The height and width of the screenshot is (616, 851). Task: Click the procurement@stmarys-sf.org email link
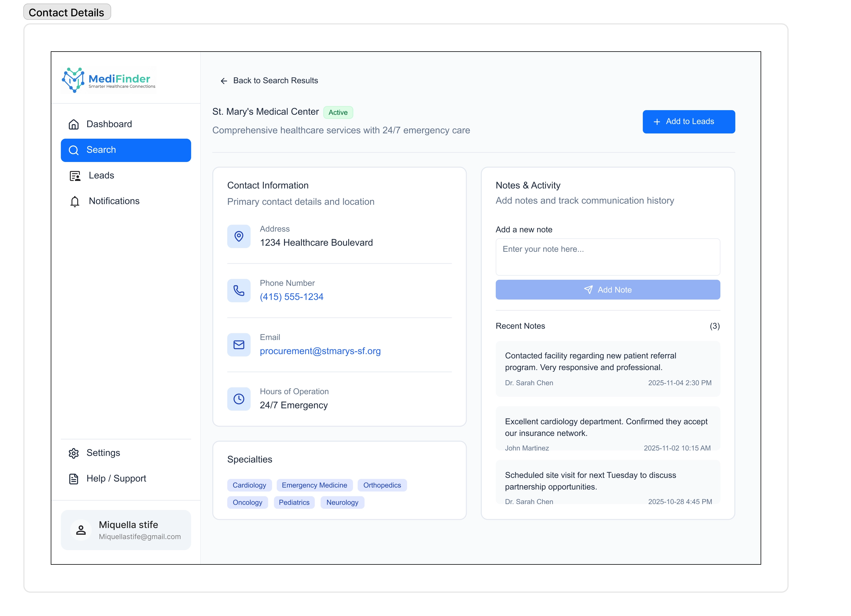[x=320, y=351]
